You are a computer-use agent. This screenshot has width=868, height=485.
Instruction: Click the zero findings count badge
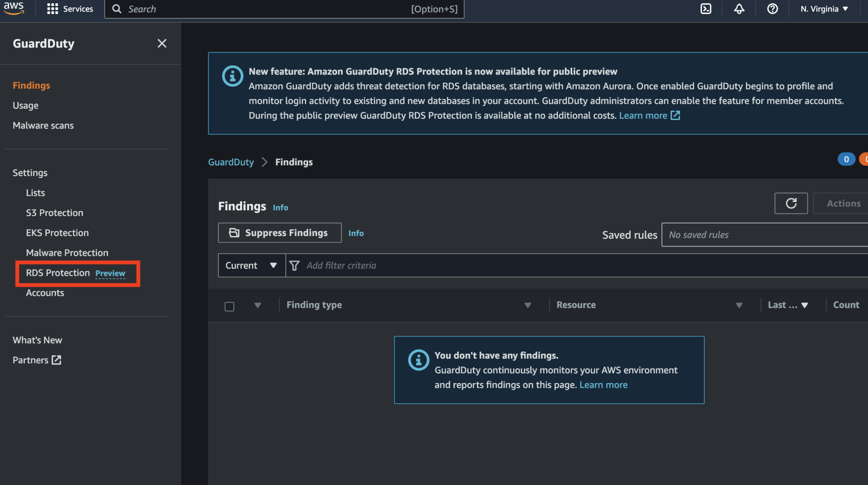[846, 159]
